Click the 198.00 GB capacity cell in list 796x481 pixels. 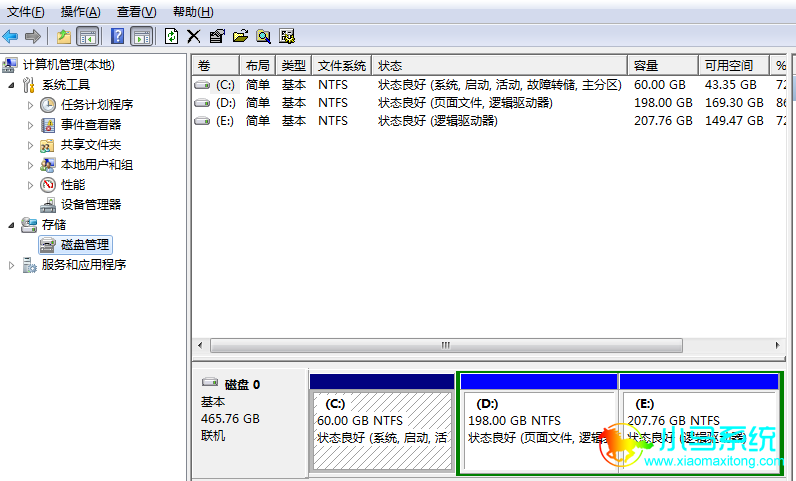click(663, 103)
